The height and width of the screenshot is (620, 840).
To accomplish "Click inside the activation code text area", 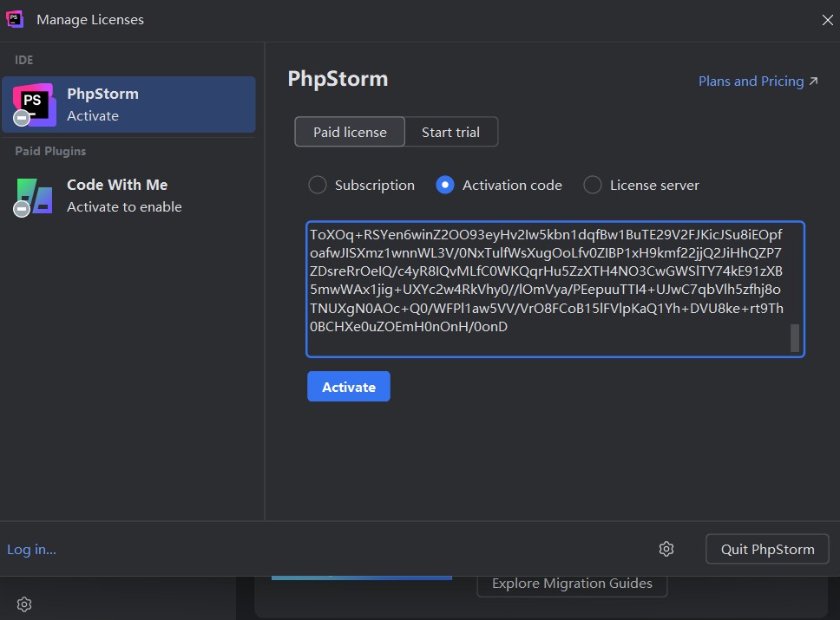I will 555,289.
